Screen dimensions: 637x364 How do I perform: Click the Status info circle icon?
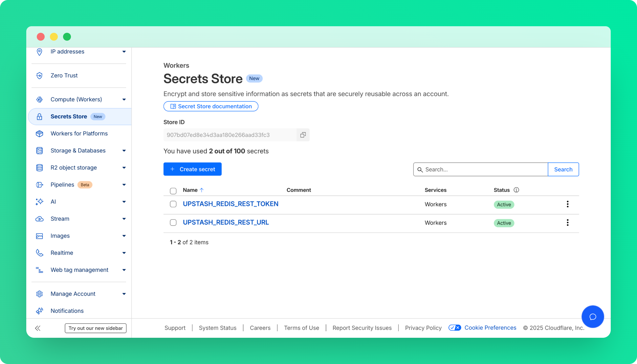point(516,190)
